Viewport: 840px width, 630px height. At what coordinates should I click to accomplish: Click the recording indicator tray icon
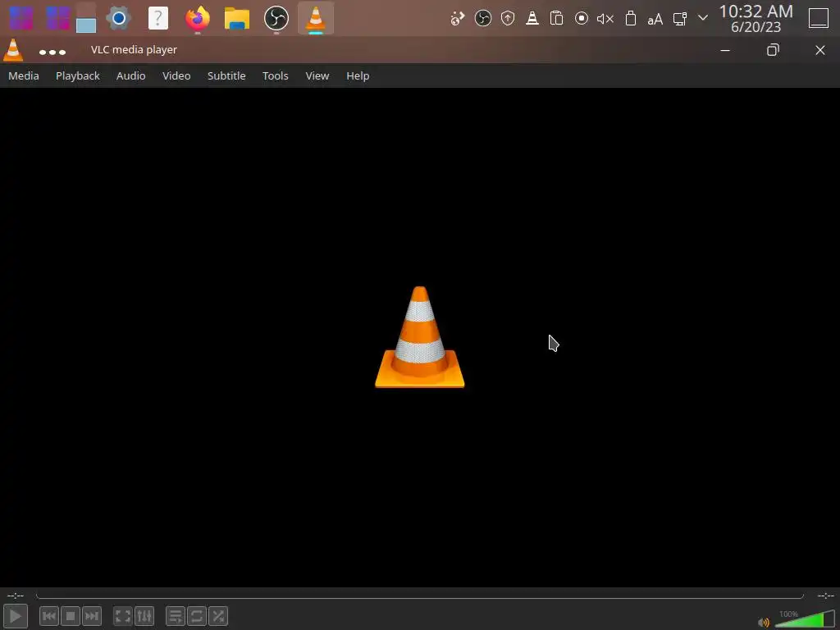tap(582, 18)
